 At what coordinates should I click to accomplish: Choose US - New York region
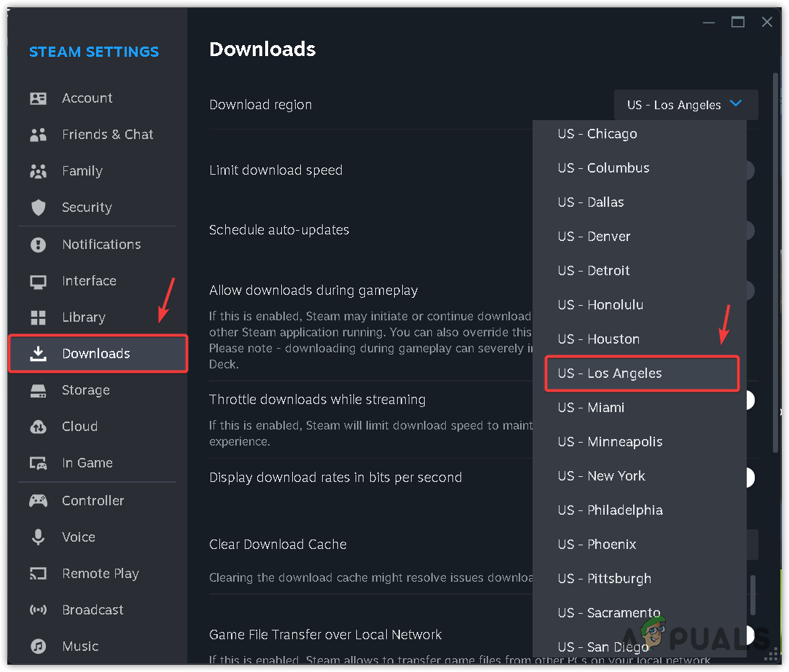tap(601, 476)
